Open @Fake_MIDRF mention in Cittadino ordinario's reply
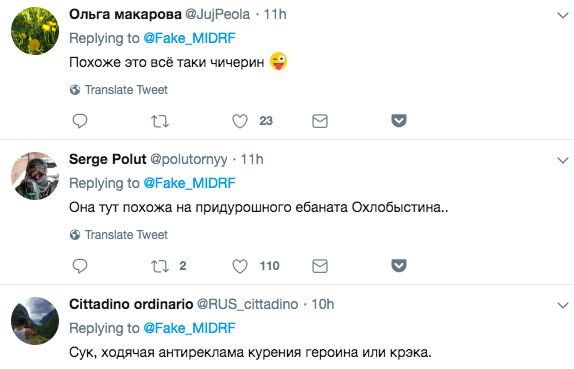574x369 pixels. coord(189,328)
